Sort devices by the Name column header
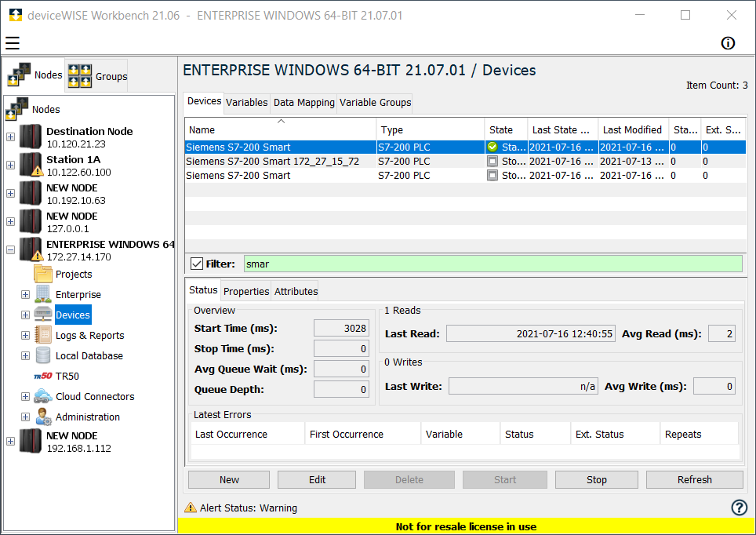Image resolution: width=756 pixels, height=535 pixels. 280,129
